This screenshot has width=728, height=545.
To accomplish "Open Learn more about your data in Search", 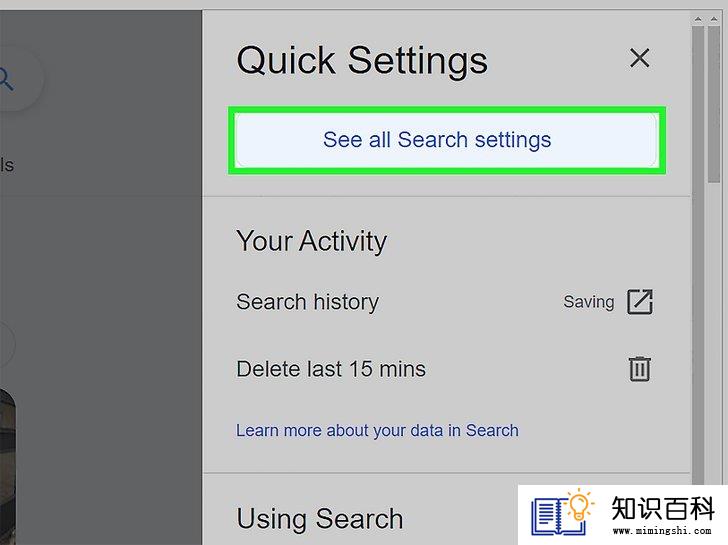I will (x=377, y=430).
